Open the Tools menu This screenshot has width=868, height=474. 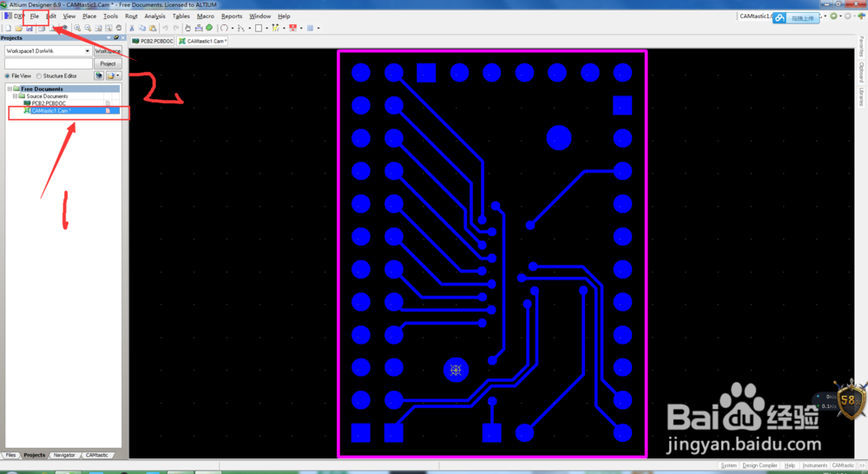pos(111,16)
